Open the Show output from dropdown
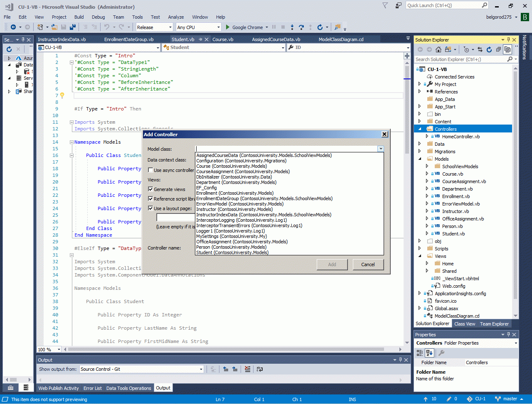532x404 pixels. [x=142, y=369]
